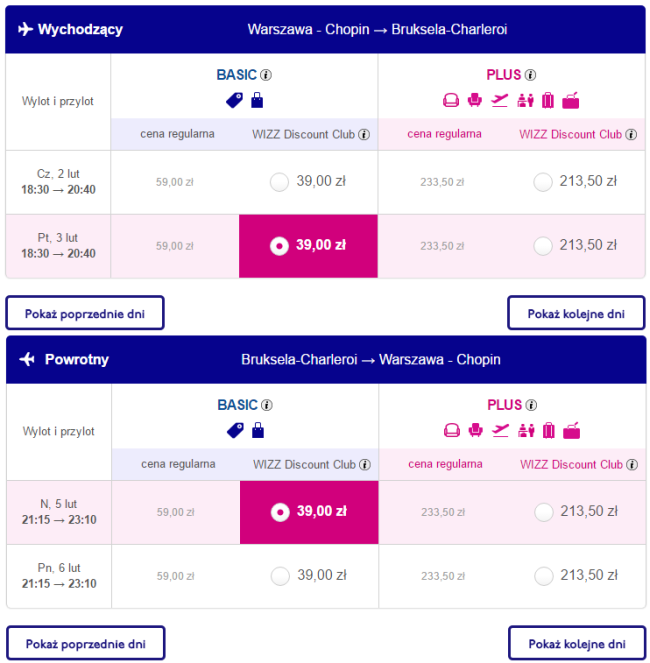Show next days for the return flight

pos(576,643)
